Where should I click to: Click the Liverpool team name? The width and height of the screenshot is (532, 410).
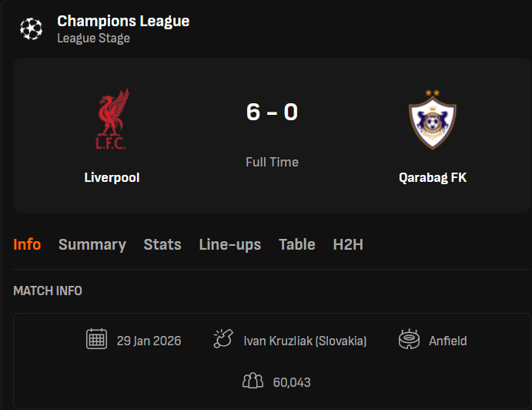[x=112, y=177]
